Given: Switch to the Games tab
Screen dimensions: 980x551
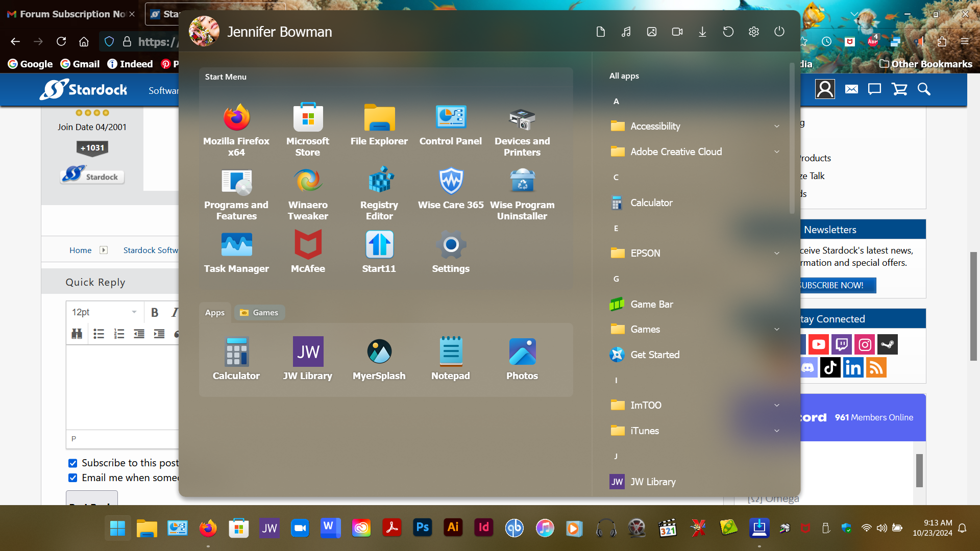Looking at the screenshot, I should (259, 313).
